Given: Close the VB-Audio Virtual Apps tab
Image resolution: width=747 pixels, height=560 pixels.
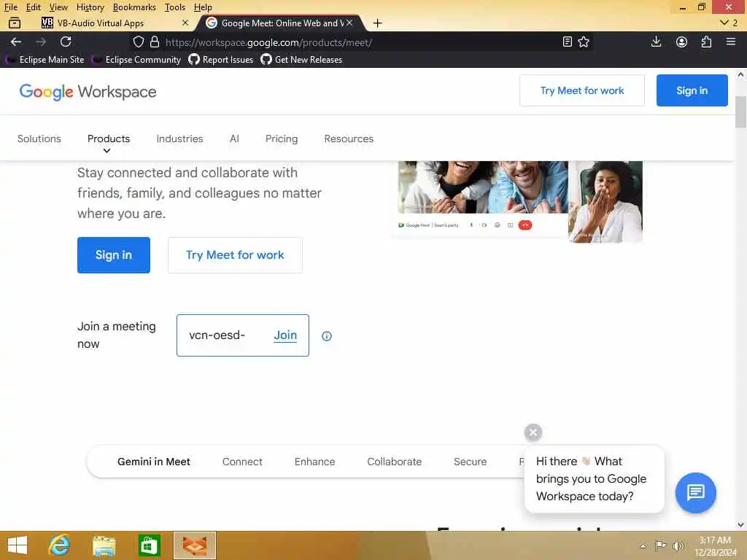Looking at the screenshot, I should [x=185, y=23].
